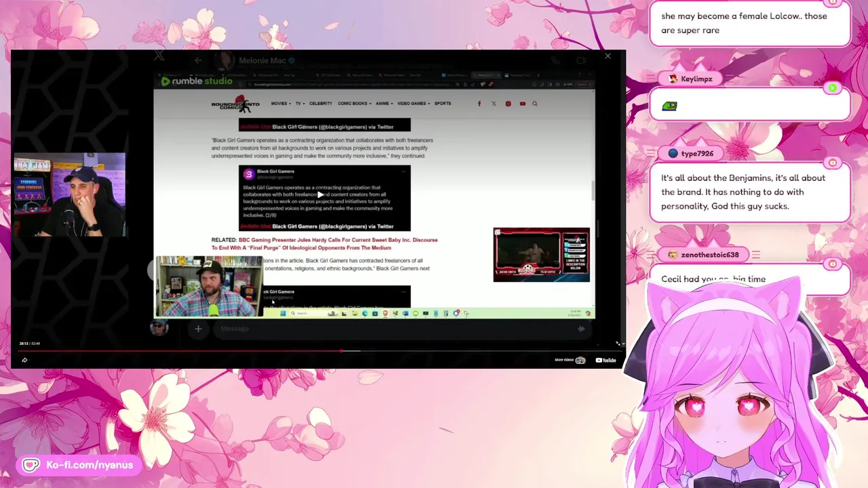Viewport: 868px width, 488px height.
Task: Open Melonie Mac's profile name
Action: 262,60
